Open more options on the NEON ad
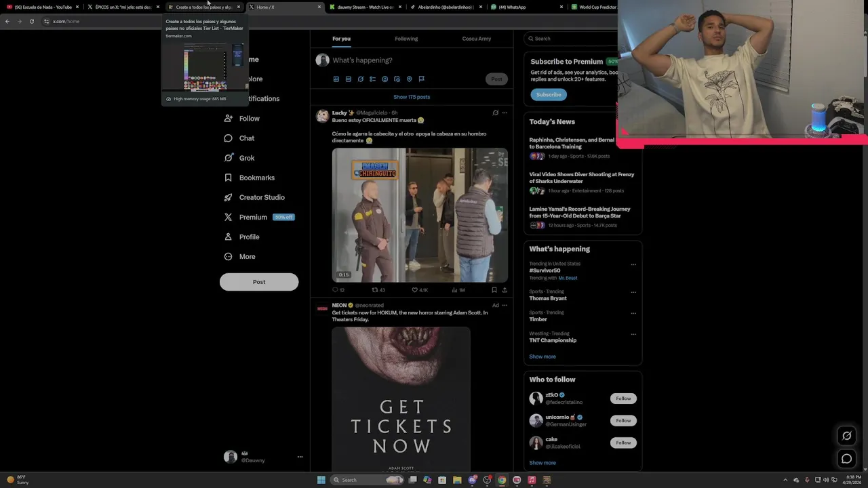The width and height of the screenshot is (868, 488). pos(505,305)
